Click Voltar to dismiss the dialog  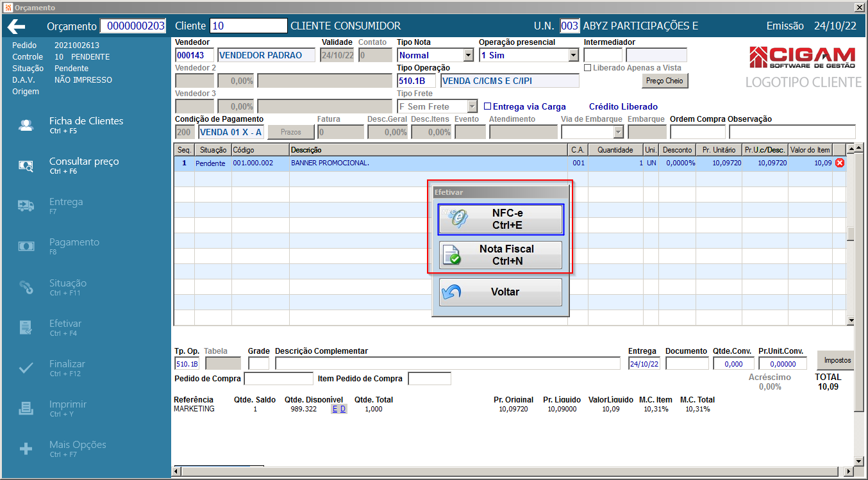(501, 292)
